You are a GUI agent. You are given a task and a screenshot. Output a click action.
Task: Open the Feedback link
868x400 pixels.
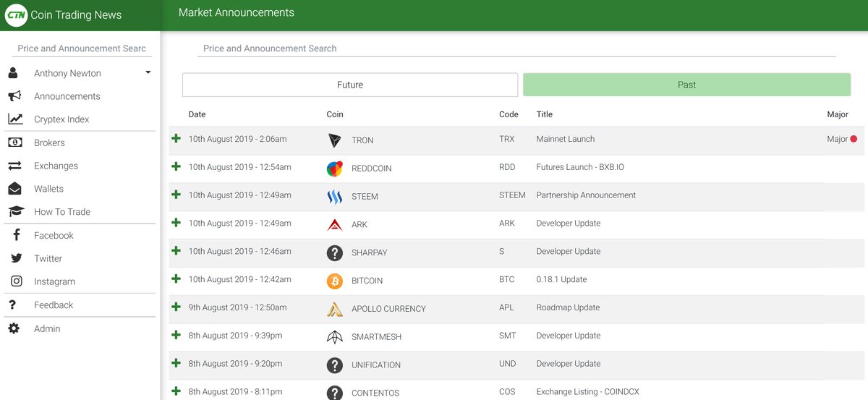[54, 305]
